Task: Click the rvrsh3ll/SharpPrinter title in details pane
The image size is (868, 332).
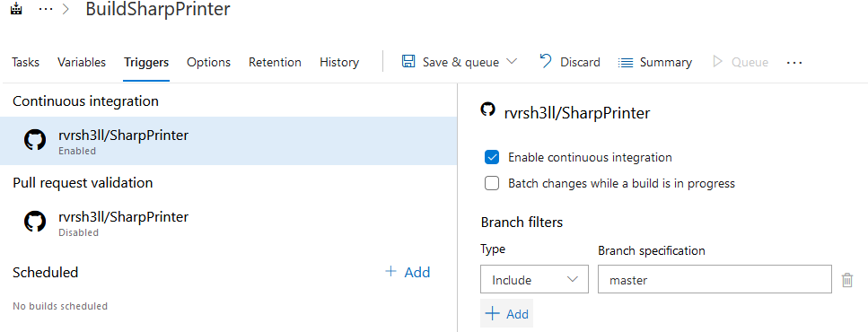Action: tap(577, 113)
